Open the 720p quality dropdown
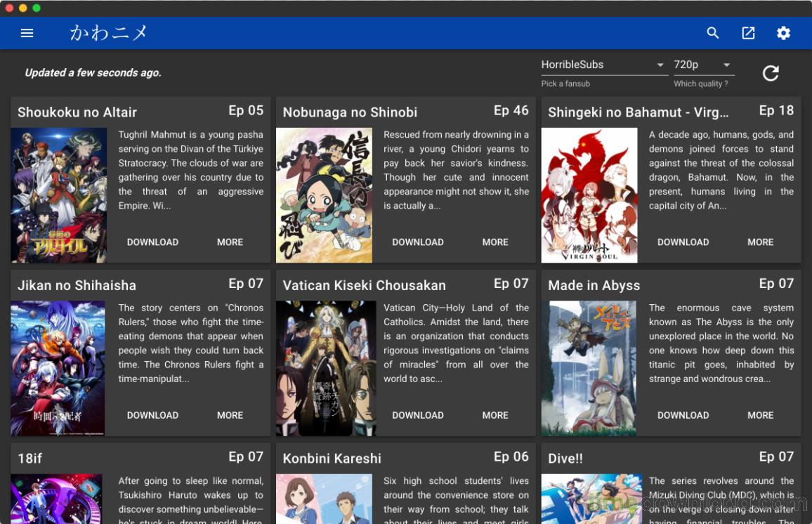This screenshot has height=524, width=812. click(704, 65)
